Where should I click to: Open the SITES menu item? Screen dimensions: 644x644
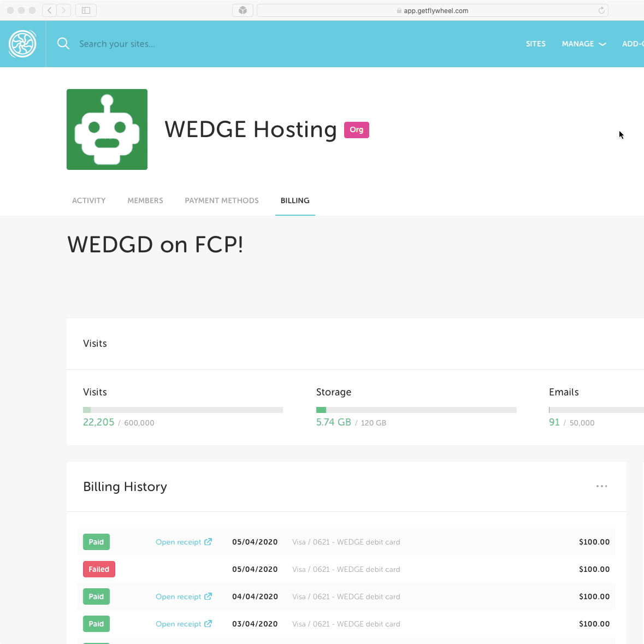(x=535, y=44)
